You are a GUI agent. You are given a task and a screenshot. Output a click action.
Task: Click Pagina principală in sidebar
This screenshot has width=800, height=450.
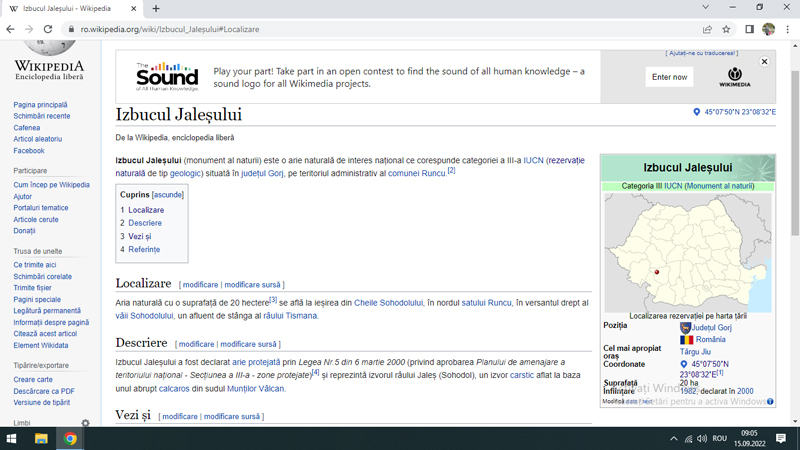click(40, 105)
